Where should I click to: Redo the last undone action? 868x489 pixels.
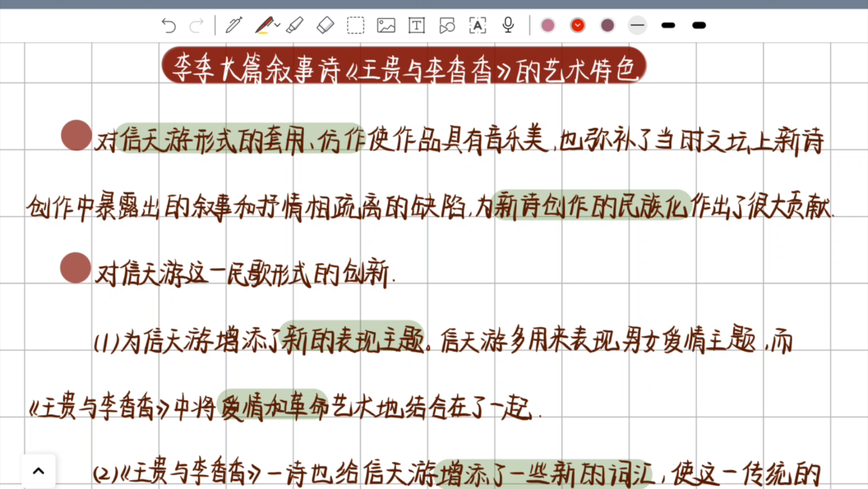(197, 26)
